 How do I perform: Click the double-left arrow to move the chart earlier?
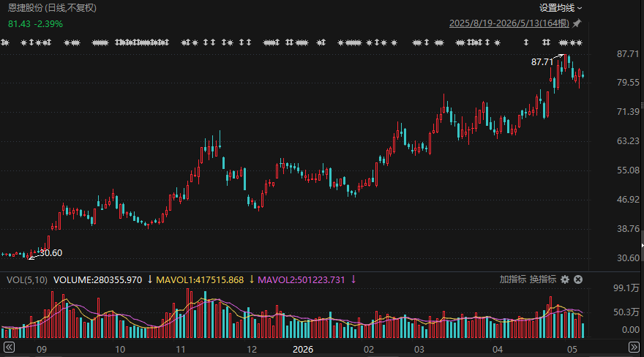tap(9, 347)
